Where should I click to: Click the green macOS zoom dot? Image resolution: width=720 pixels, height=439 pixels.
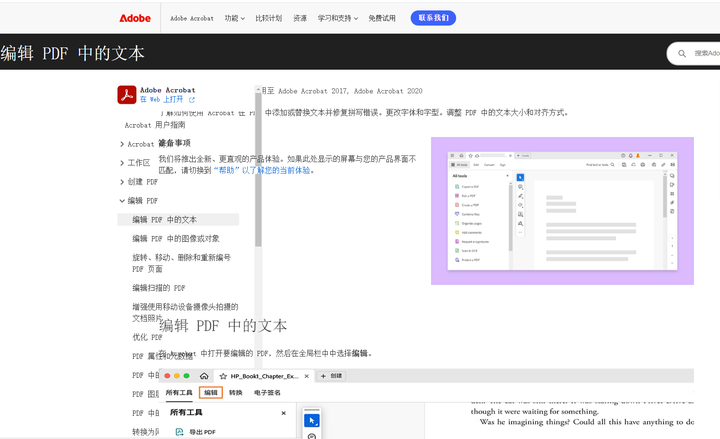(x=186, y=376)
